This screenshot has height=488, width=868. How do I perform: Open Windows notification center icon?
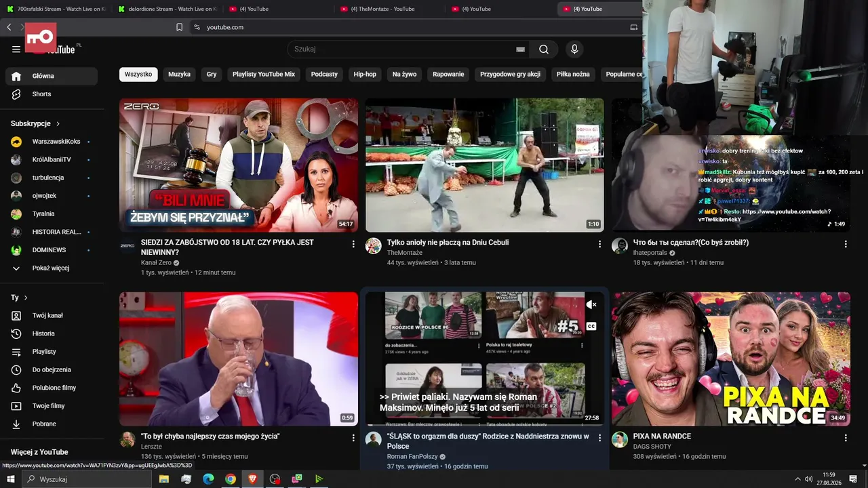(853, 479)
